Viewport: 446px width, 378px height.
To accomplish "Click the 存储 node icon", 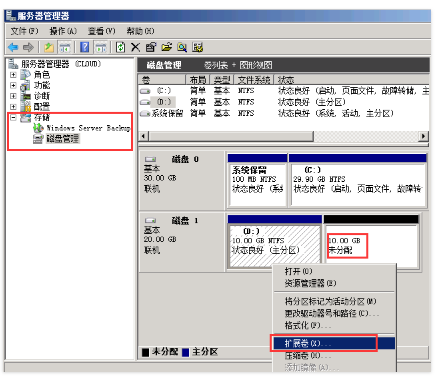I will (x=25, y=118).
